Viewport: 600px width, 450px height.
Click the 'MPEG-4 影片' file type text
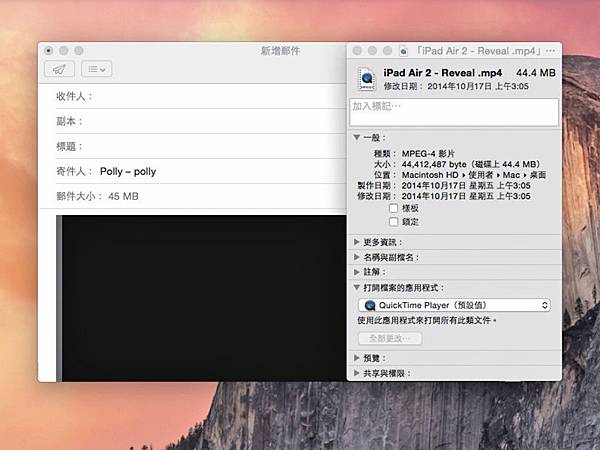pos(428,154)
